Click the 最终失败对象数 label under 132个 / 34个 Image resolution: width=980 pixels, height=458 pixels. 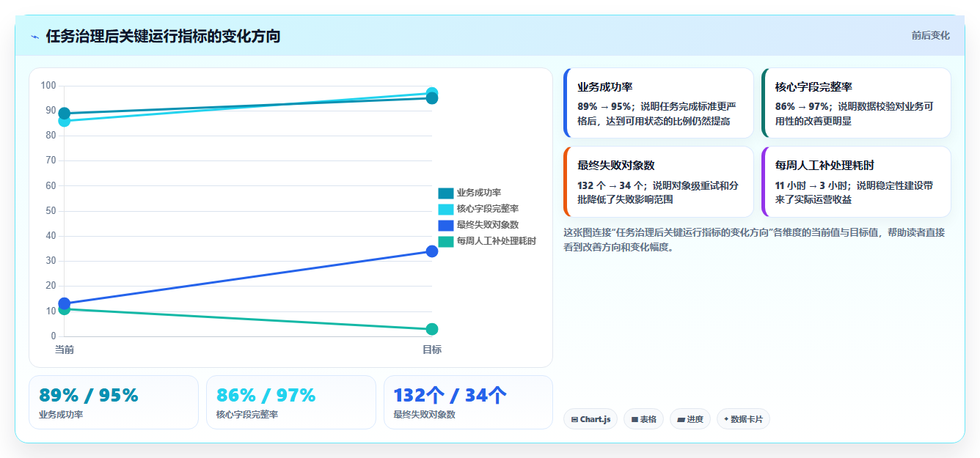pos(425,415)
